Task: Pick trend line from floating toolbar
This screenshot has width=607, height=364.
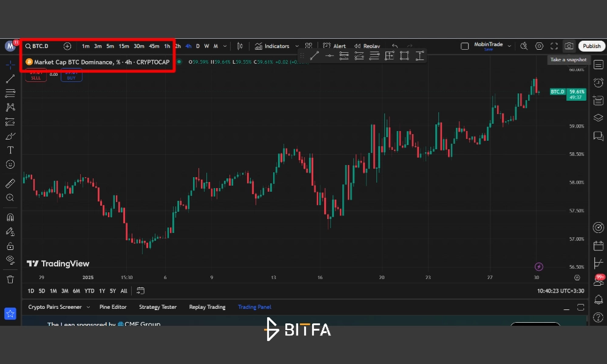Action: tap(314, 56)
